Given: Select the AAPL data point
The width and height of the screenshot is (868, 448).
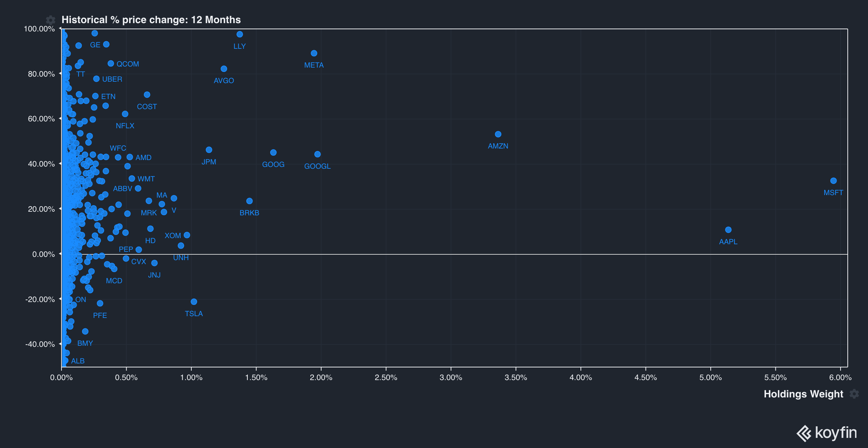Looking at the screenshot, I should (x=728, y=230).
